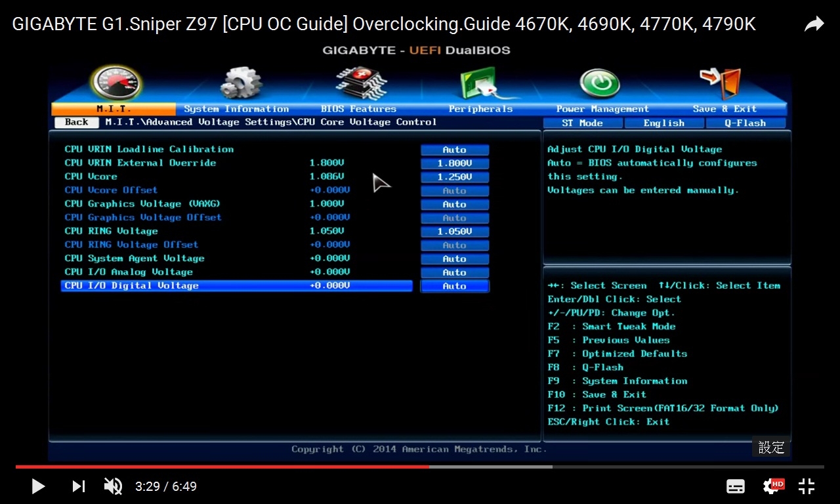Select the CPU Vcore Offset label

(111, 190)
